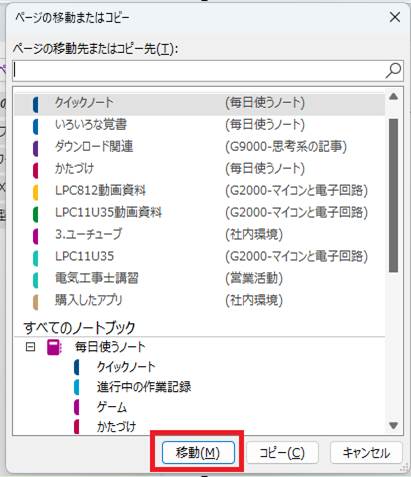Click the blue section icon beside クイックノート in recent list
Viewport: 411px width, 477px height.
tap(36, 104)
